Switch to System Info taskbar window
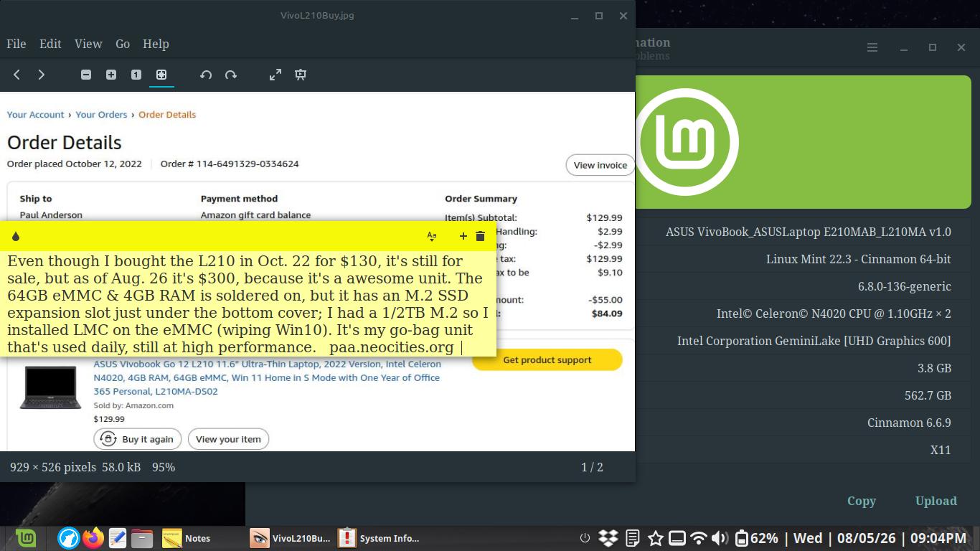Viewport: 980px width, 551px height. point(379,538)
